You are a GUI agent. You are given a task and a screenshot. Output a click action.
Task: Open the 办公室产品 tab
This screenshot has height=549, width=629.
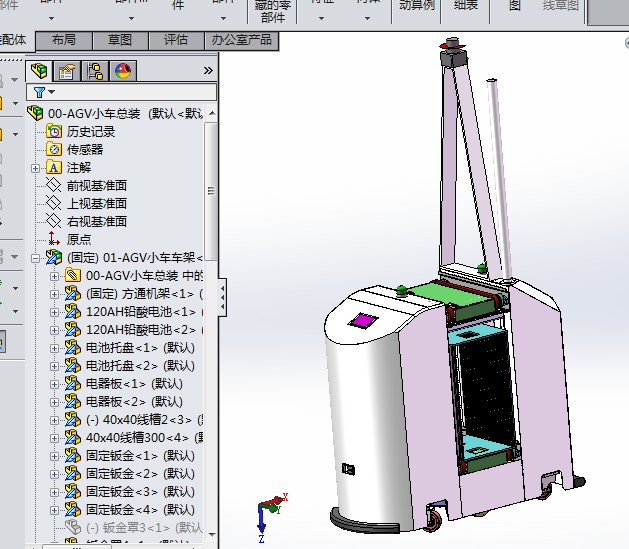[242, 40]
